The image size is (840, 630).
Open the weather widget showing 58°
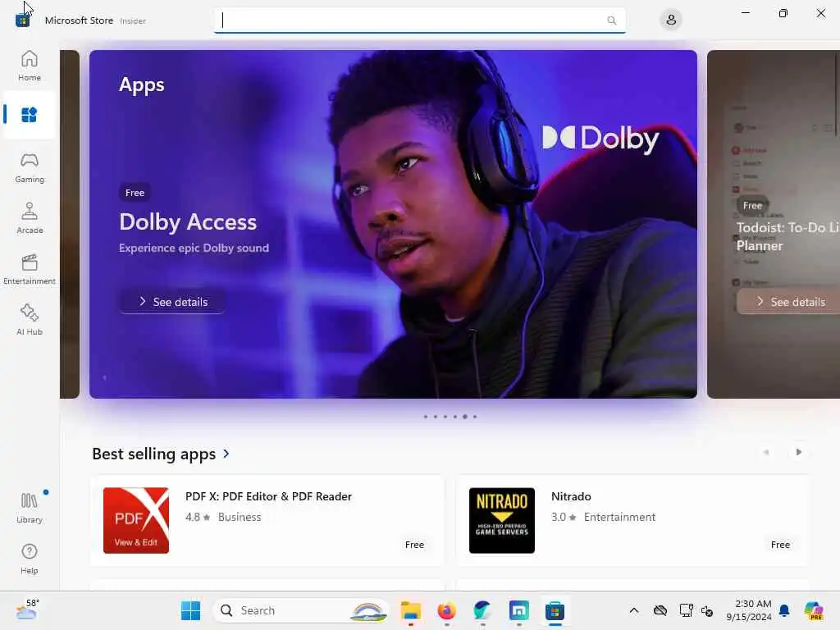pos(27,610)
